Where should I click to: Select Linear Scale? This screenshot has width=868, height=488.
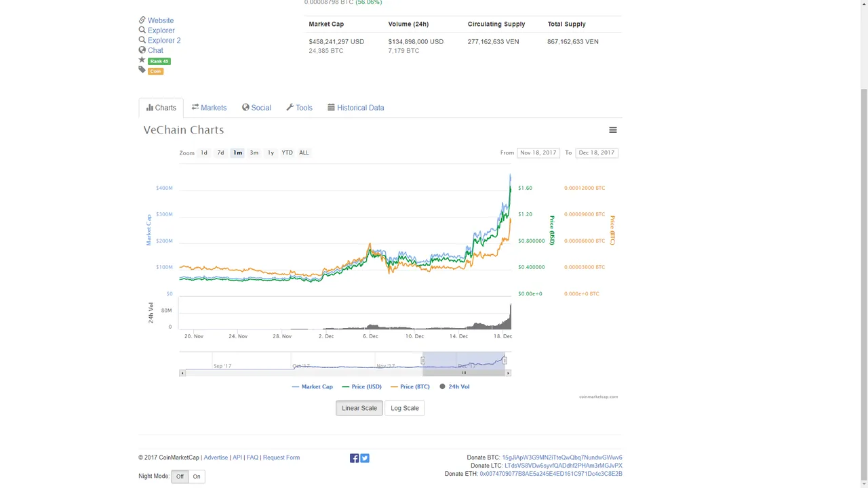tap(359, 408)
